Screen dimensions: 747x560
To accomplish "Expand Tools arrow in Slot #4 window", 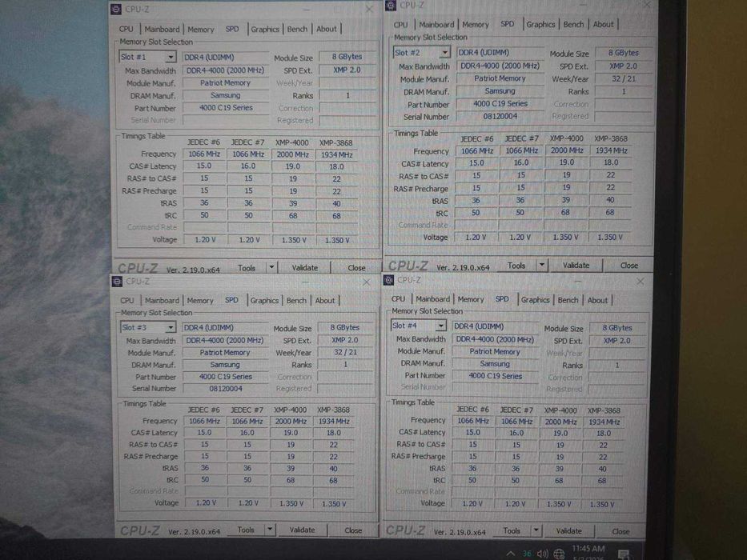I will coord(536,530).
